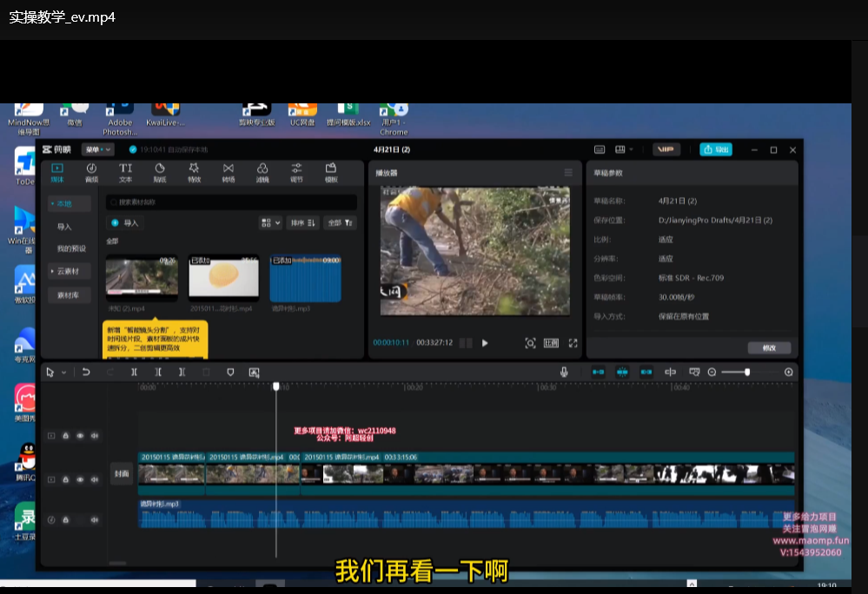Viewport: 868px width, 594px height.
Task: Click the 导入 import button with plus icon
Action: point(124,223)
